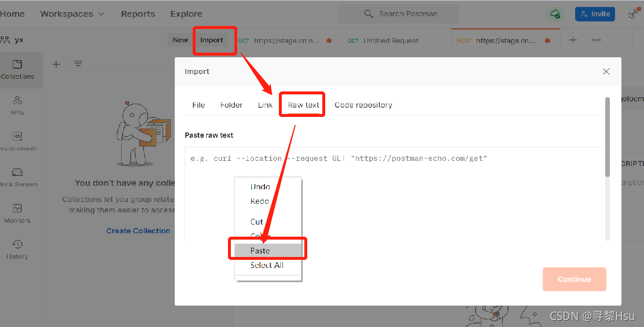Choose Paste from the context menu
The height and width of the screenshot is (327, 644).
coord(268,251)
